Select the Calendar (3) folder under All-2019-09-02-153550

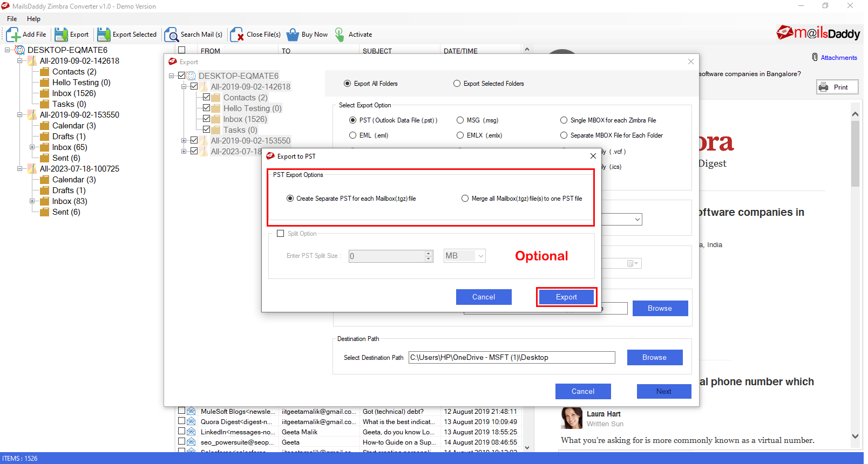click(x=74, y=126)
